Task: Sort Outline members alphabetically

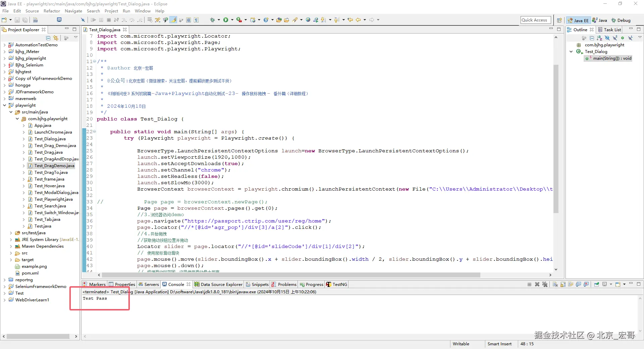Action: (x=599, y=38)
